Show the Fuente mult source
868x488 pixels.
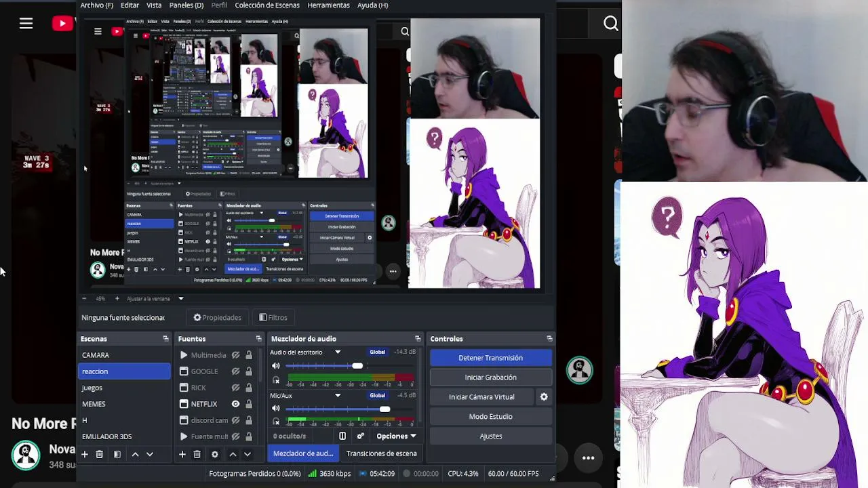point(235,436)
